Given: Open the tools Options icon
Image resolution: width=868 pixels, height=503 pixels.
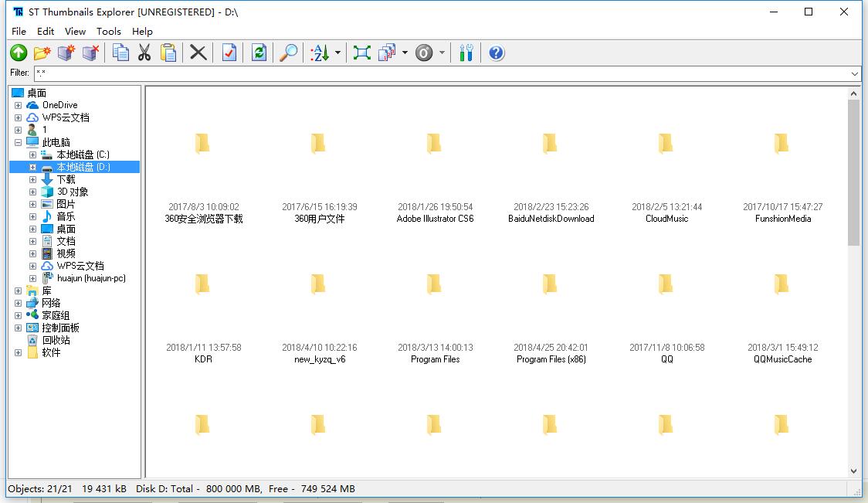Looking at the screenshot, I should (x=466, y=53).
